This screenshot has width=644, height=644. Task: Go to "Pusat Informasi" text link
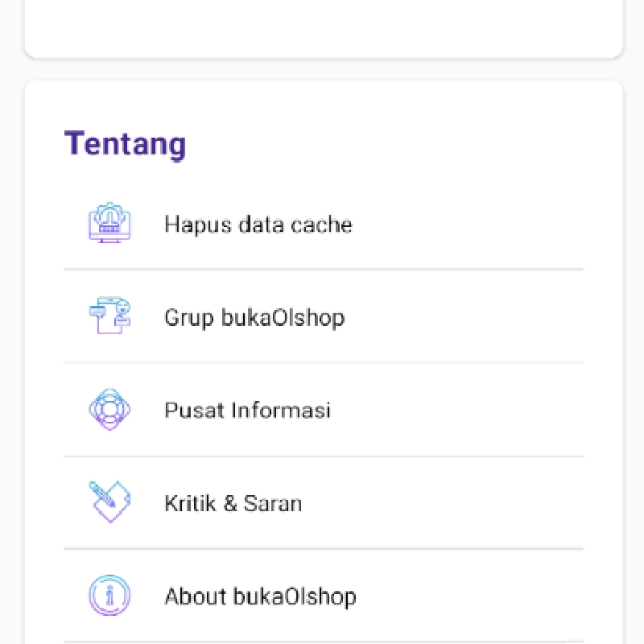pos(248,411)
